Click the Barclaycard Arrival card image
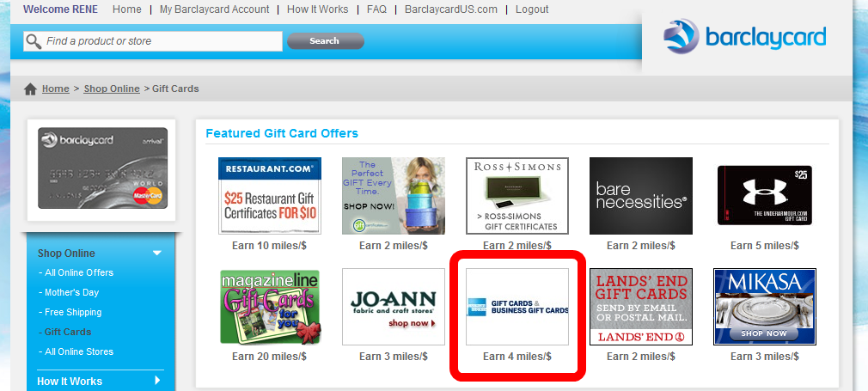Image resolution: width=868 pixels, height=391 pixels. 102,168
